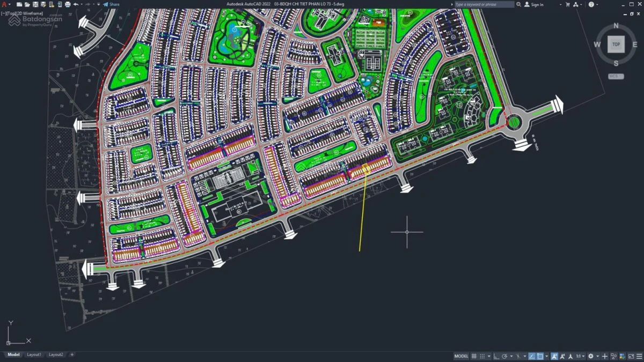Toggle snap mode in status bar
Viewport: 644px width, 362px height.
482,356
